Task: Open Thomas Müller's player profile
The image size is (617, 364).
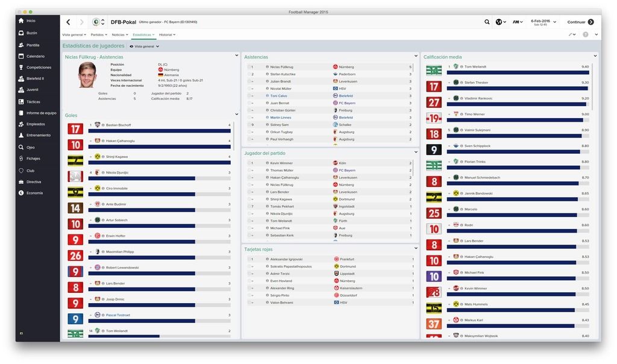Action: (x=282, y=171)
